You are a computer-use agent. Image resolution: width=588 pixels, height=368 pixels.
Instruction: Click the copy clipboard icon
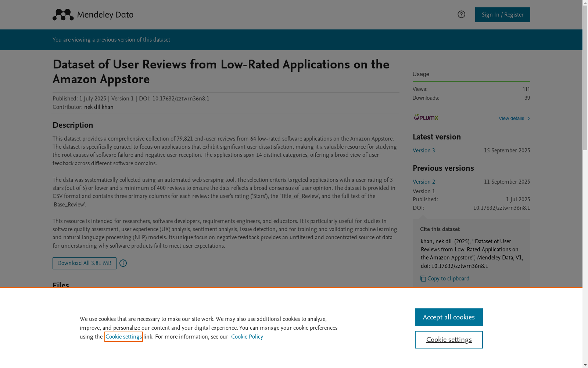[x=423, y=279]
